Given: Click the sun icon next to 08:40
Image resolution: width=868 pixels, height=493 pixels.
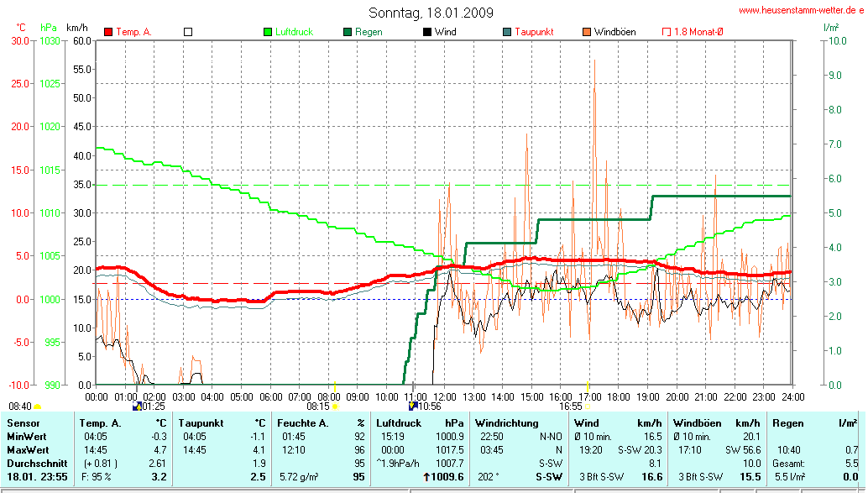Looking at the screenshot, I should 37,406.
